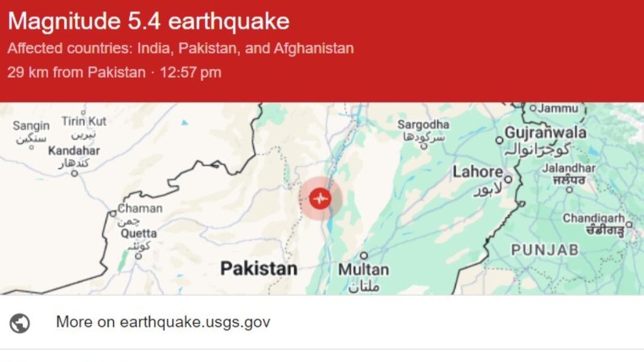Click the Jammu location dot
Viewport: 644px width, 362px height.
534,108
